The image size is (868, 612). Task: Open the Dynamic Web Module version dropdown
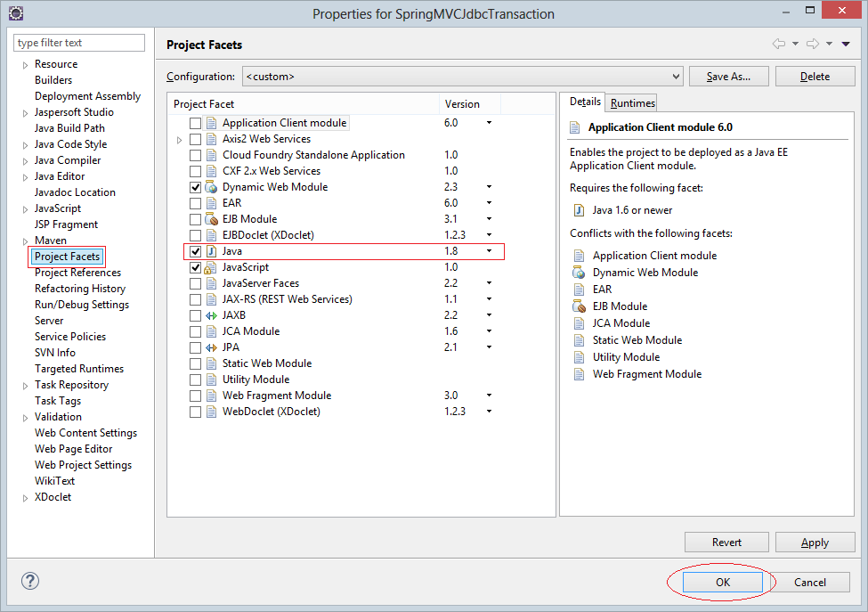point(490,187)
